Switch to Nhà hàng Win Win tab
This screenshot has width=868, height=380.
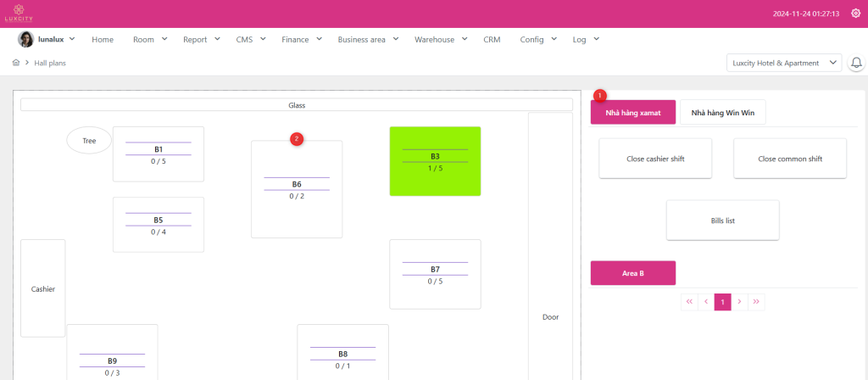(722, 112)
